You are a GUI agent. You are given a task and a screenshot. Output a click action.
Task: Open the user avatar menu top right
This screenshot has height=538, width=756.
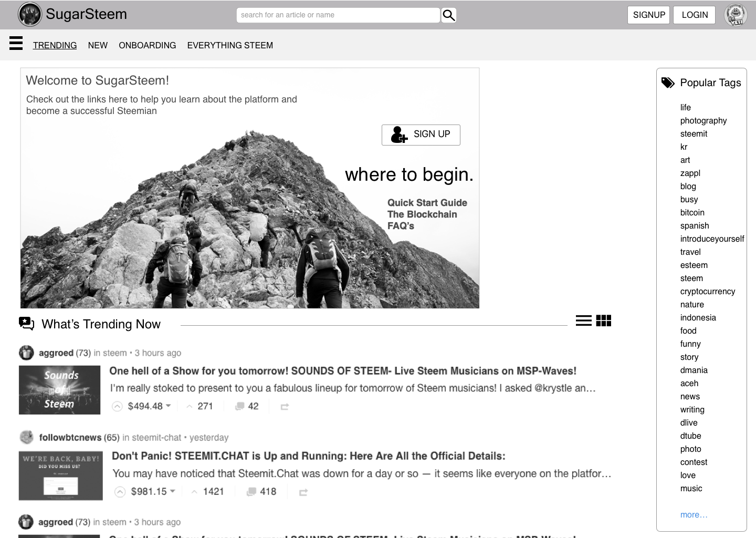click(x=735, y=15)
